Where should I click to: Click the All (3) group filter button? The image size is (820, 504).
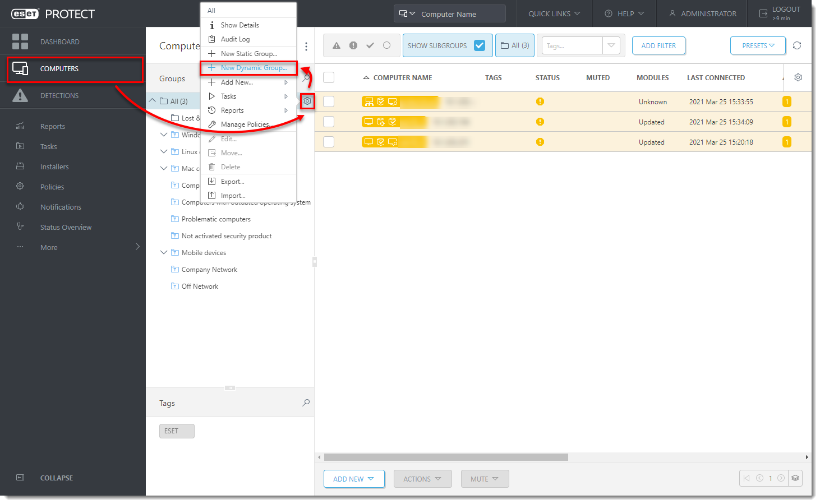[x=515, y=45]
